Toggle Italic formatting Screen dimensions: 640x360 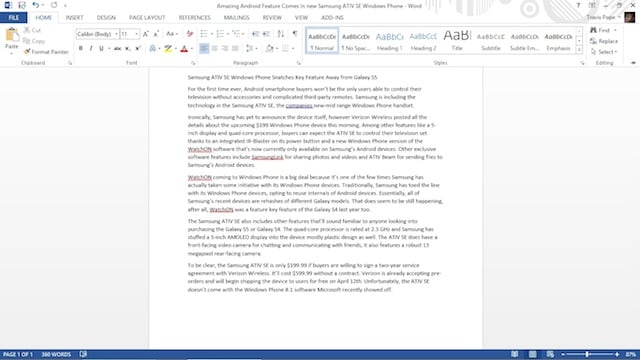click(x=91, y=49)
